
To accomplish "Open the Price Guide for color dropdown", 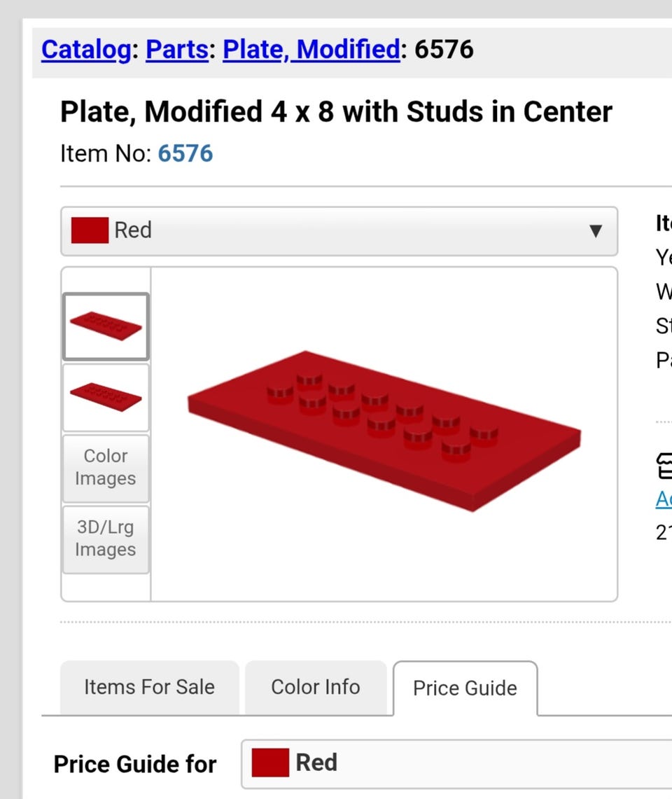I will point(455,763).
